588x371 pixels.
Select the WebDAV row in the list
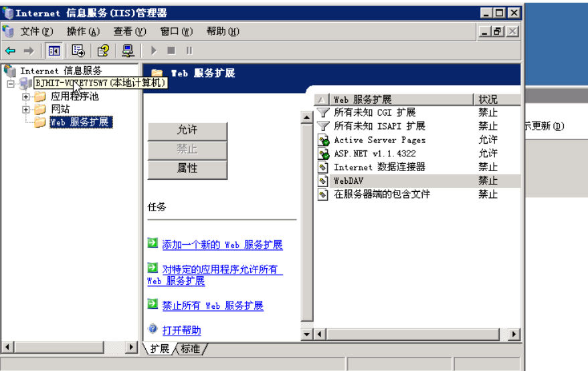[417, 180]
